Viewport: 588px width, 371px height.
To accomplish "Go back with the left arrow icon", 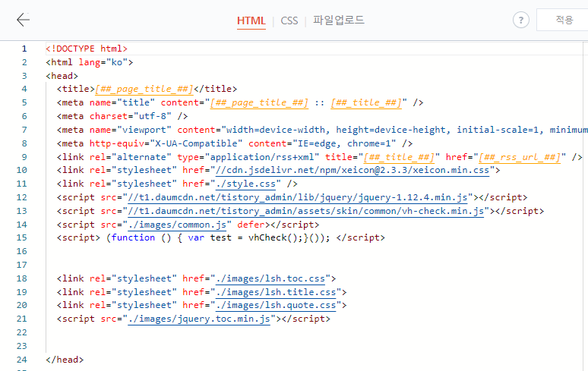I will [x=24, y=20].
